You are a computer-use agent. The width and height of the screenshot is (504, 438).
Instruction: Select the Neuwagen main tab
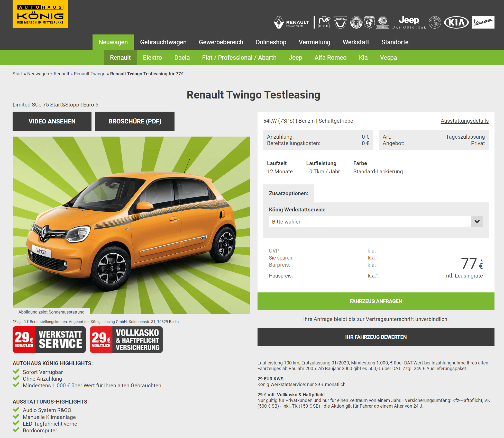pyautogui.click(x=113, y=42)
